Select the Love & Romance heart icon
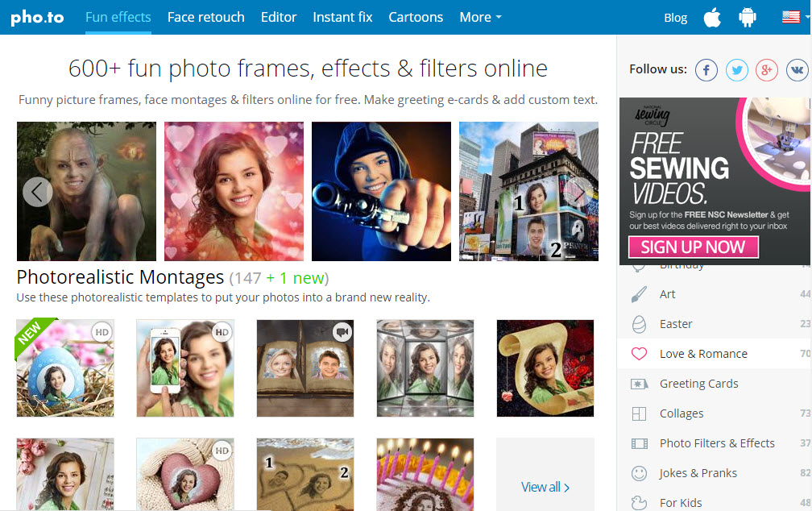This screenshot has width=812, height=511. coord(639,354)
